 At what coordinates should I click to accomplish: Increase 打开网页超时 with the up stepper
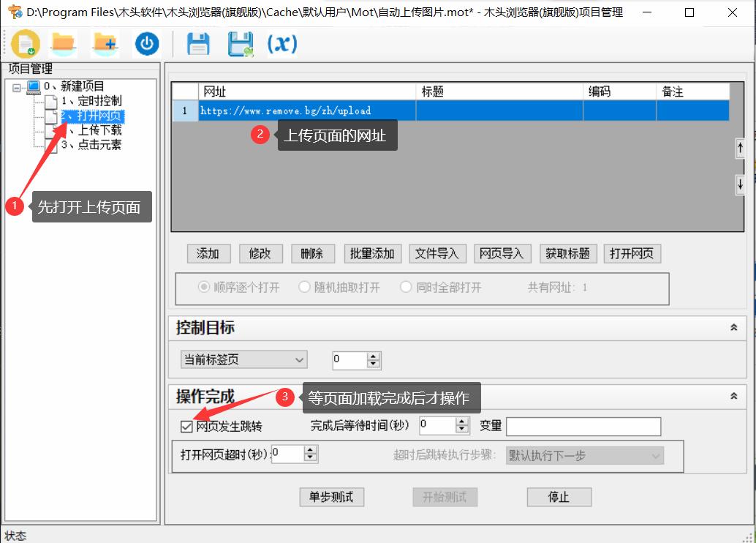click(310, 451)
